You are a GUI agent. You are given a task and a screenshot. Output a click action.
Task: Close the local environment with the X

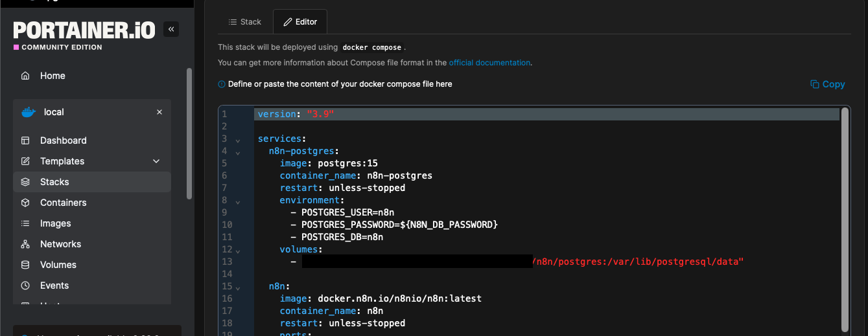point(159,112)
